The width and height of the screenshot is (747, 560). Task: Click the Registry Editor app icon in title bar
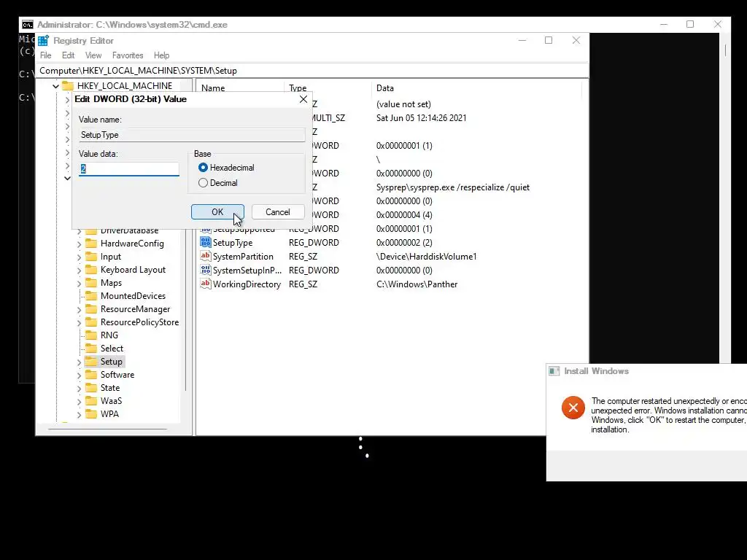point(43,41)
